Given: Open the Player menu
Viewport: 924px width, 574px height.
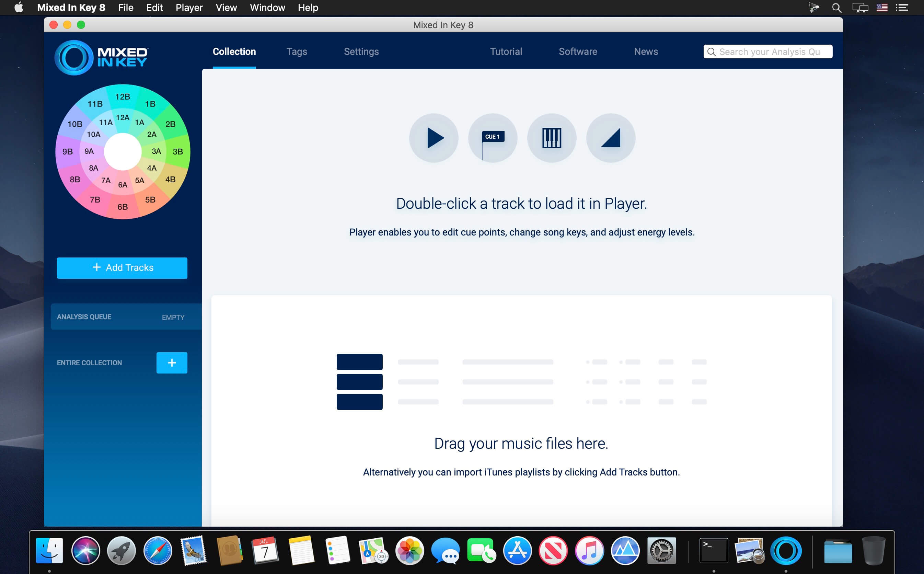Looking at the screenshot, I should (189, 8).
